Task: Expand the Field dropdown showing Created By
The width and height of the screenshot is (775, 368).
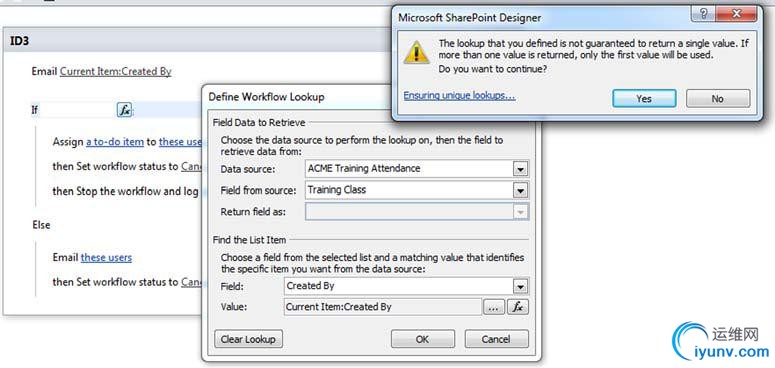Action: pos(520,286)
